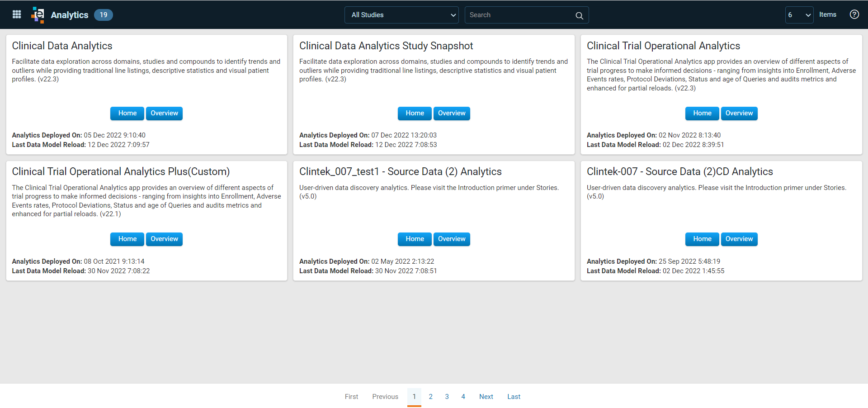
Task: Open Home for Clintek_007_test1 Source Data Analytics
Action: coord(415,239)
